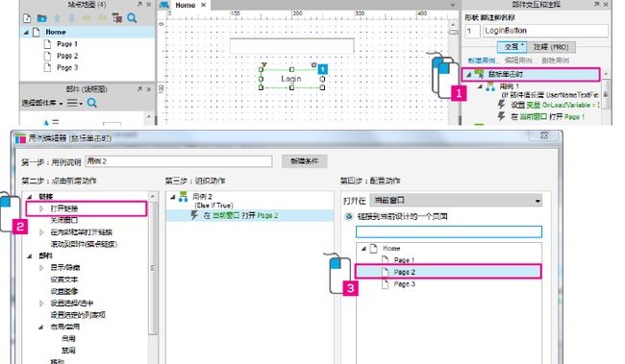Click the sitemap delete page icon
This screenshot has width=625, height=364.
click(117, 18)
